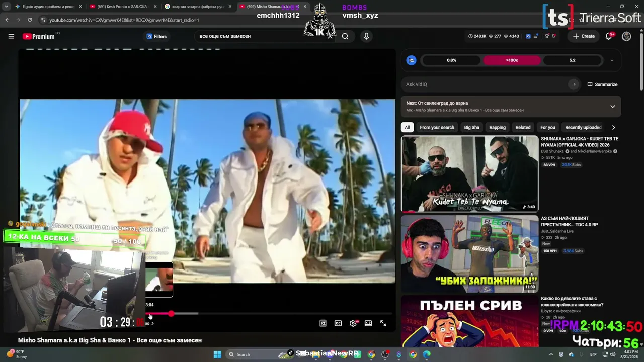Select the Big Sha chip
The image size is (644, 362).
471,127
